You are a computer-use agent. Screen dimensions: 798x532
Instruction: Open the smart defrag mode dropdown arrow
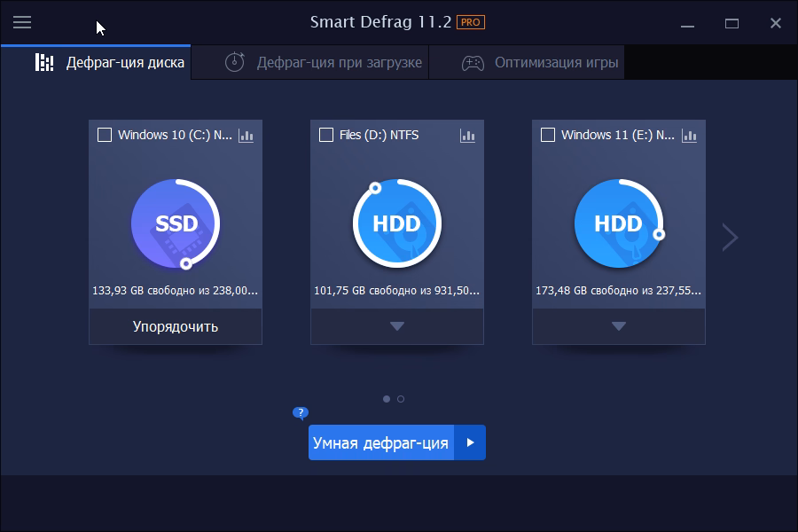[x=471, y=442]
